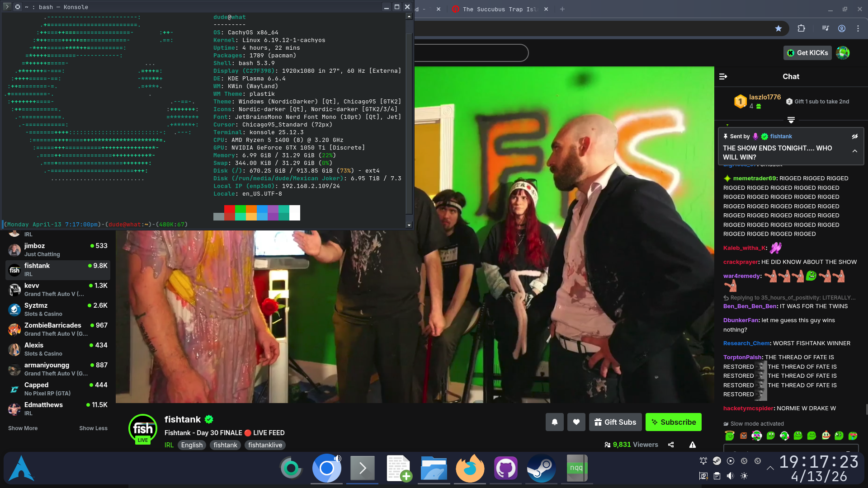Expand the gift leaderboard drop-down handle
The width and height of the screenshot is (868, 488).
tap(791, 120)
